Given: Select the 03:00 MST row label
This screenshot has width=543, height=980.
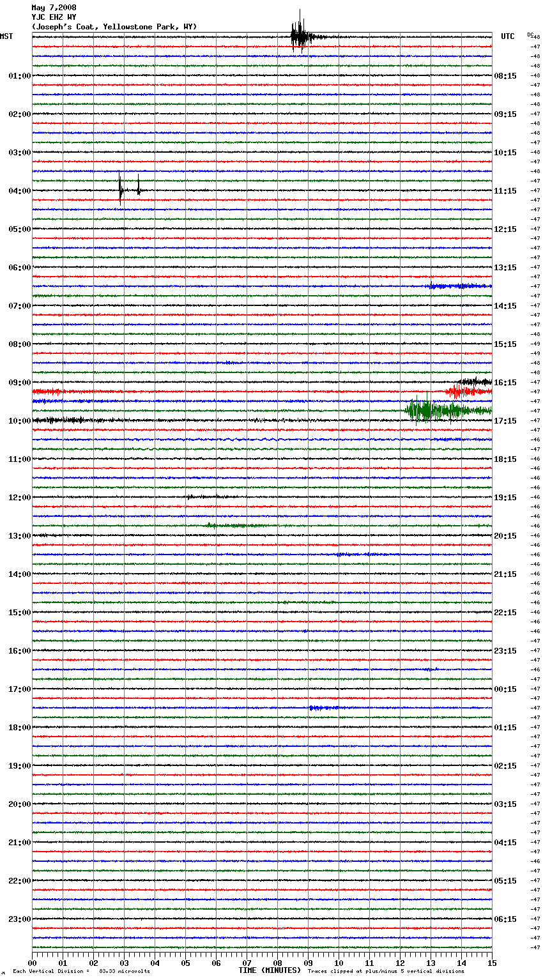Looking at the screenshot, I should coord(19,153).
